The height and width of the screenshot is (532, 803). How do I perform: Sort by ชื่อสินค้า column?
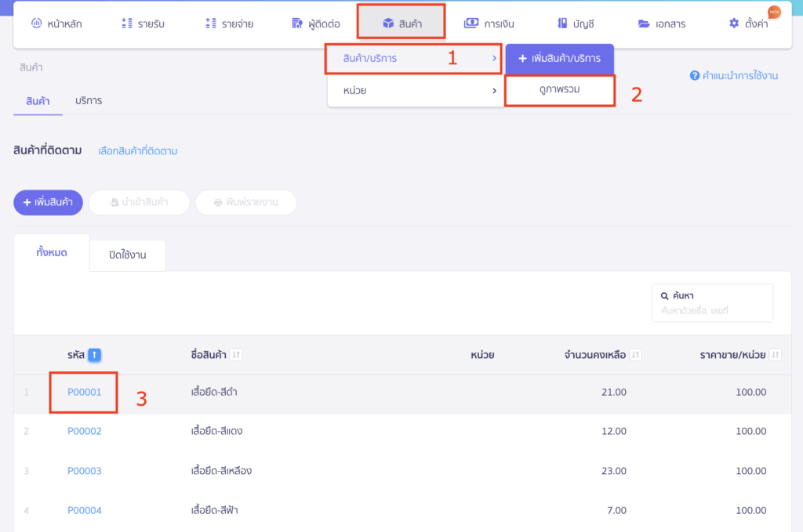pos(236,355)
